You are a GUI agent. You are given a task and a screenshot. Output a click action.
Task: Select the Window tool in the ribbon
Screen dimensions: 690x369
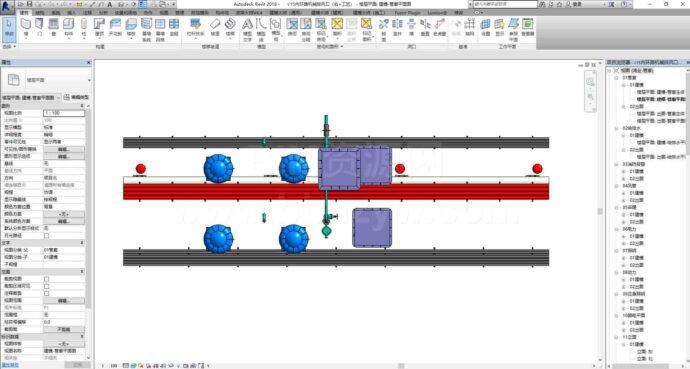(x=54, y=28)
